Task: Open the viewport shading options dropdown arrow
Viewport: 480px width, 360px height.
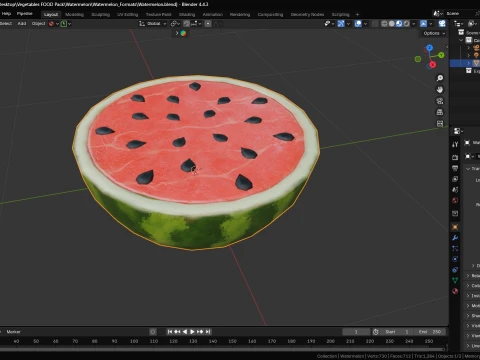Action: coord(414,24)
